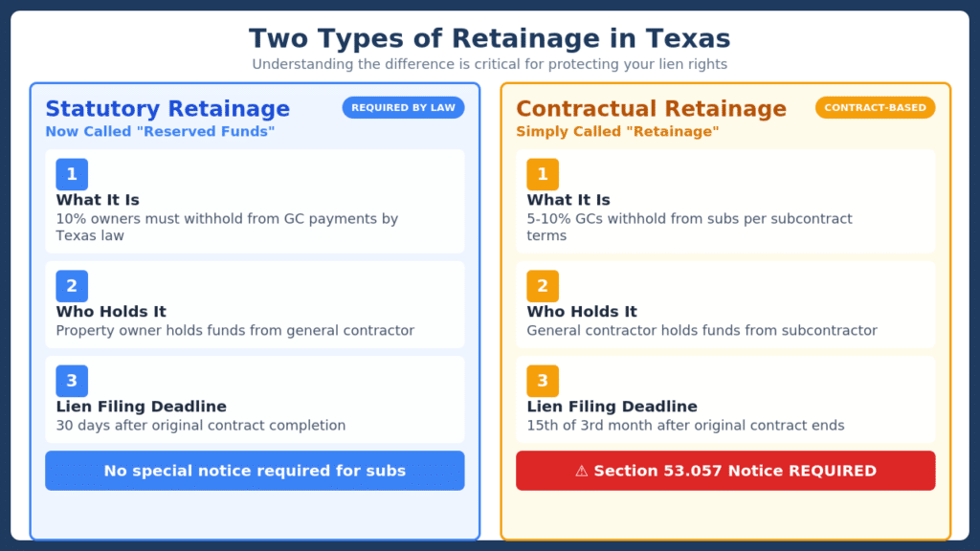The height and width of the screenshot is (551, 980).
Task: Click the orange number 3 icon in Contractual card
Action: pyautogui.click(x=543, y=381)
